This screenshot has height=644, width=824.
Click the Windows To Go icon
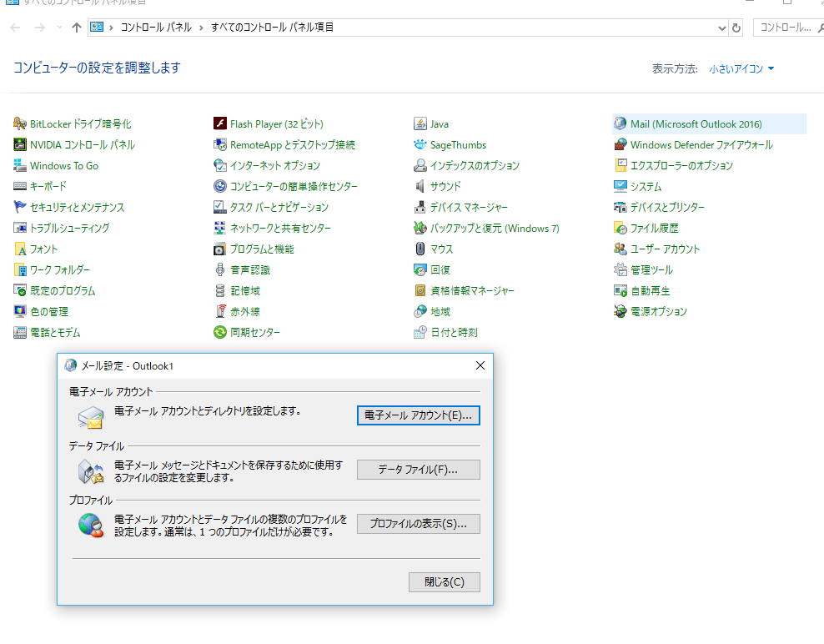(x=20, y=166)
